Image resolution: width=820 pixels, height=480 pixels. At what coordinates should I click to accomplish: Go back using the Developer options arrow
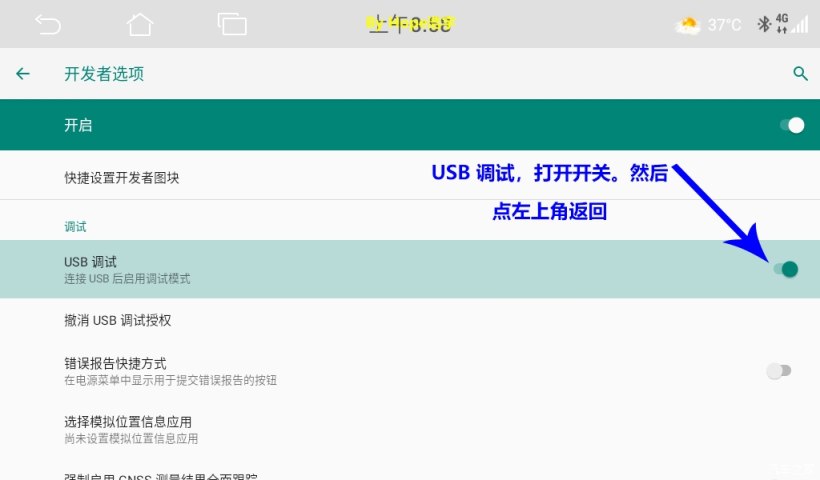(x=22, y=74)
